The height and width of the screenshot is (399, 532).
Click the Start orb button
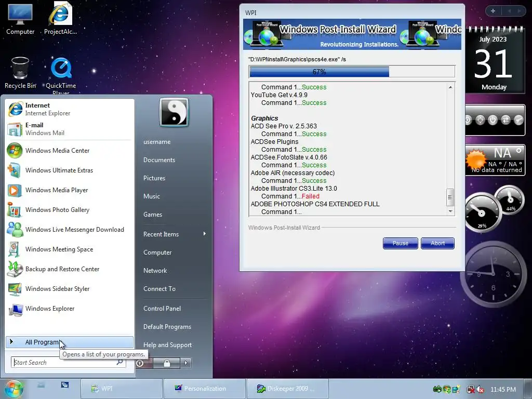[x=14, y=389]
